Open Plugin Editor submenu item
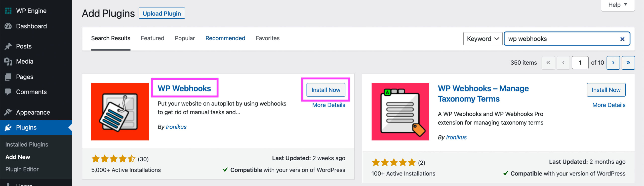Viewport: 644px width, 186px height. 22,169
